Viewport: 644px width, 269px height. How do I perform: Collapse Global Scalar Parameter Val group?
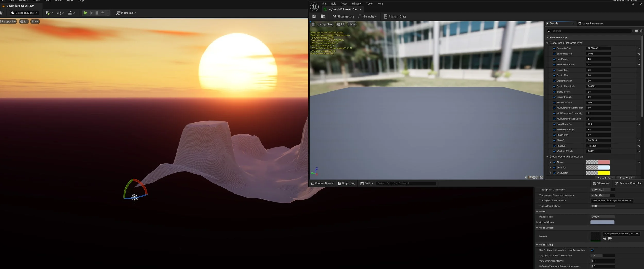pyautogui.click(x=547, y=43)
